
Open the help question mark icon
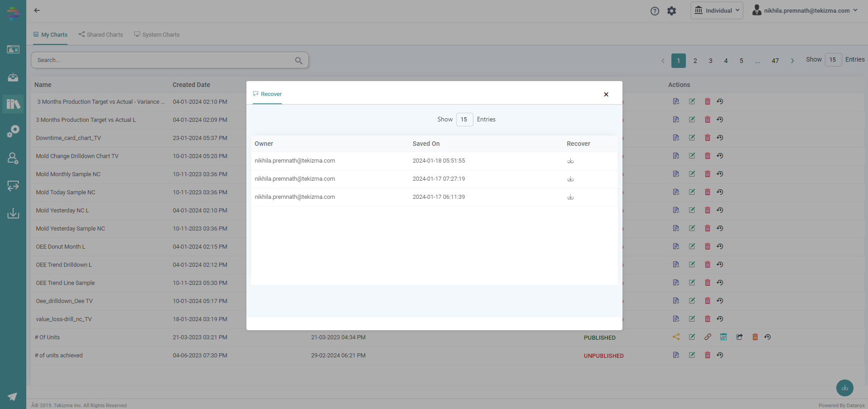(655, 11)
